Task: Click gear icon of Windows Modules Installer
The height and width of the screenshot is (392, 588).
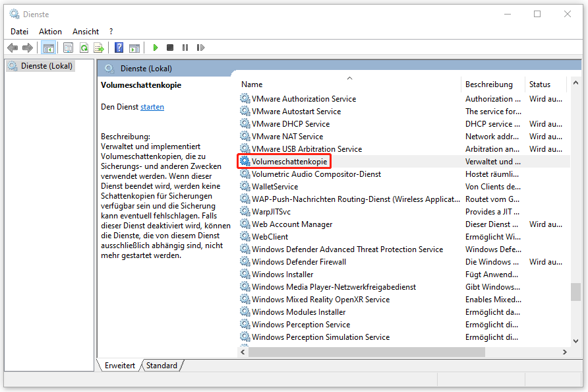Action: tap(245, 311)
